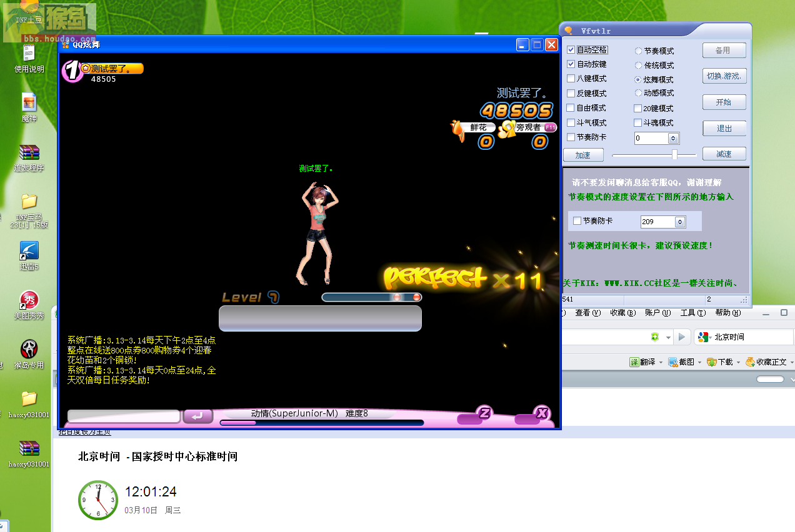Click the Z button in QQ炫舞
The image size is (795, 532).
pyautogui.click(x=484, y=412)
